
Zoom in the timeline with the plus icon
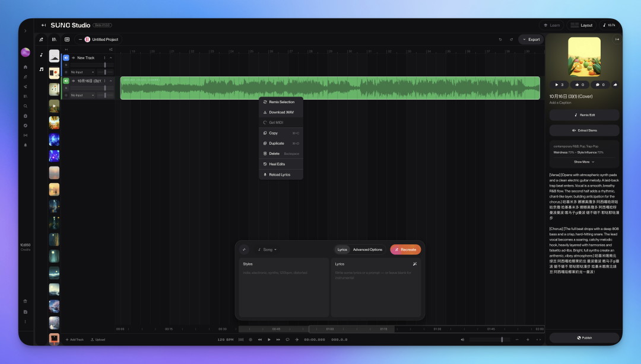528,340
